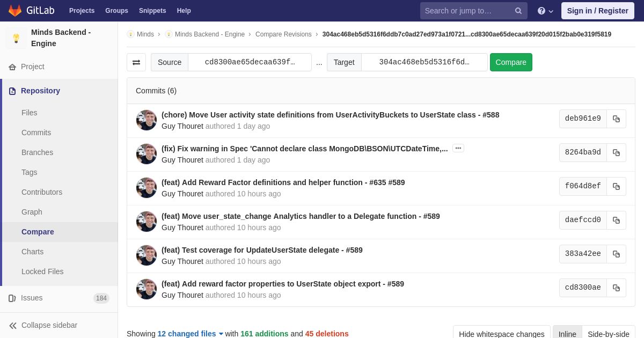Open the Source revision dropdown
This screenshot has width=644, height=338.
tap(250, 62)
